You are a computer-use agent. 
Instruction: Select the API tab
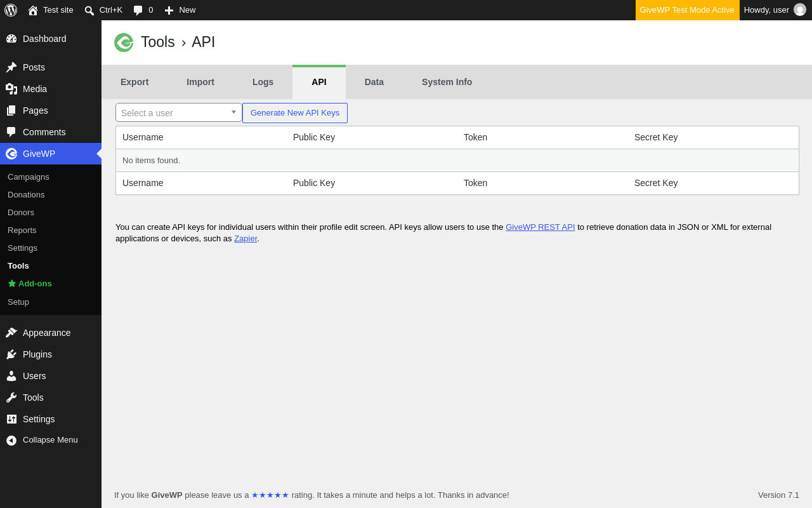point(319,82)
